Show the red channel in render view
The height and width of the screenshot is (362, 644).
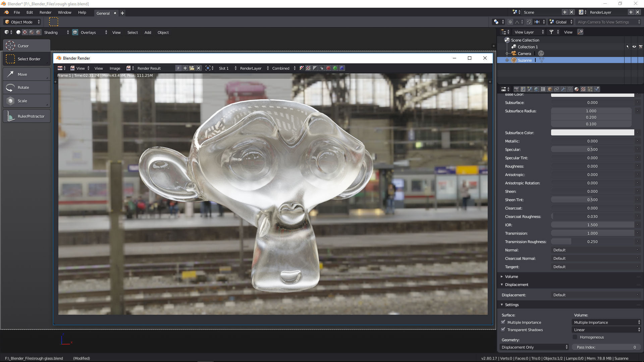click(328, 68)
